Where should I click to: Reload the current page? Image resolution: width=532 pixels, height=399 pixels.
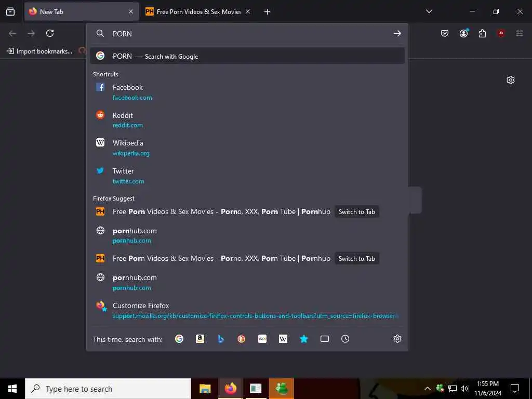[x=50, y=33]
